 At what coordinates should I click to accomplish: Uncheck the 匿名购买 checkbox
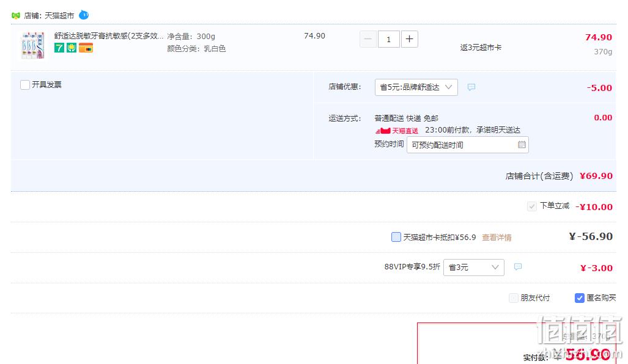[x=579, y=298]
